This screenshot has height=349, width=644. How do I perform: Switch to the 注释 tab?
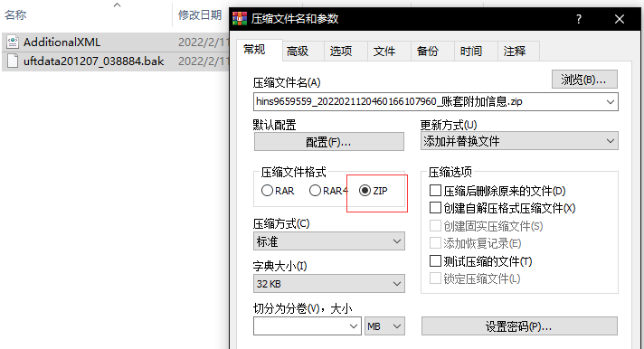[519, 51]
